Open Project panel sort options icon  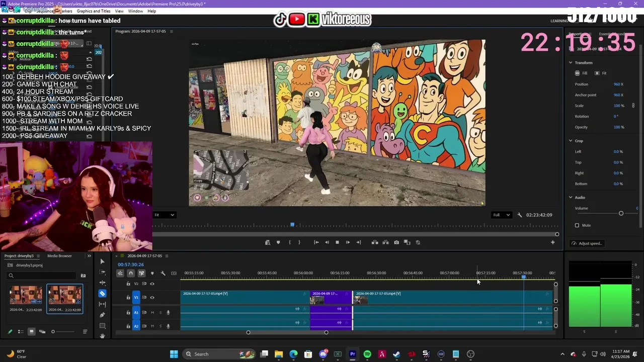coord(85,331)
